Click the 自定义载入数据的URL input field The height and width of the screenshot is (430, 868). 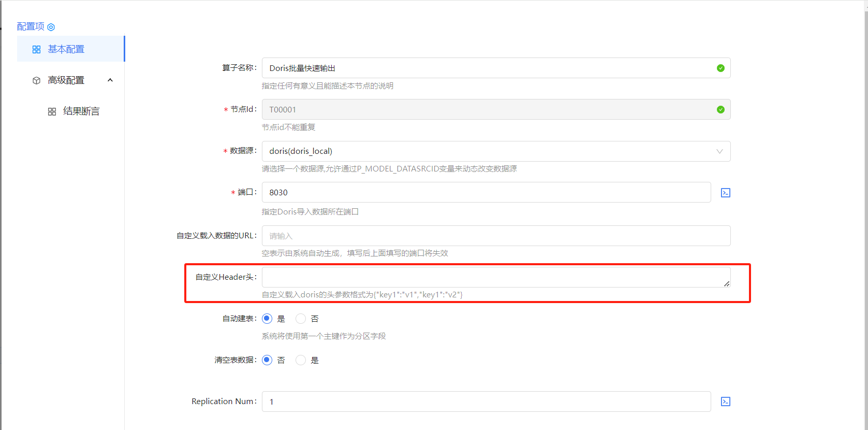[x=496, y=236]
